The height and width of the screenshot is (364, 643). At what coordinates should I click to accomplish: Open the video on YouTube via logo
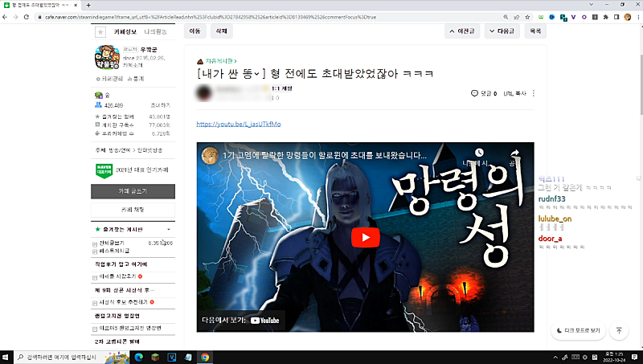(x=265, y=321)
